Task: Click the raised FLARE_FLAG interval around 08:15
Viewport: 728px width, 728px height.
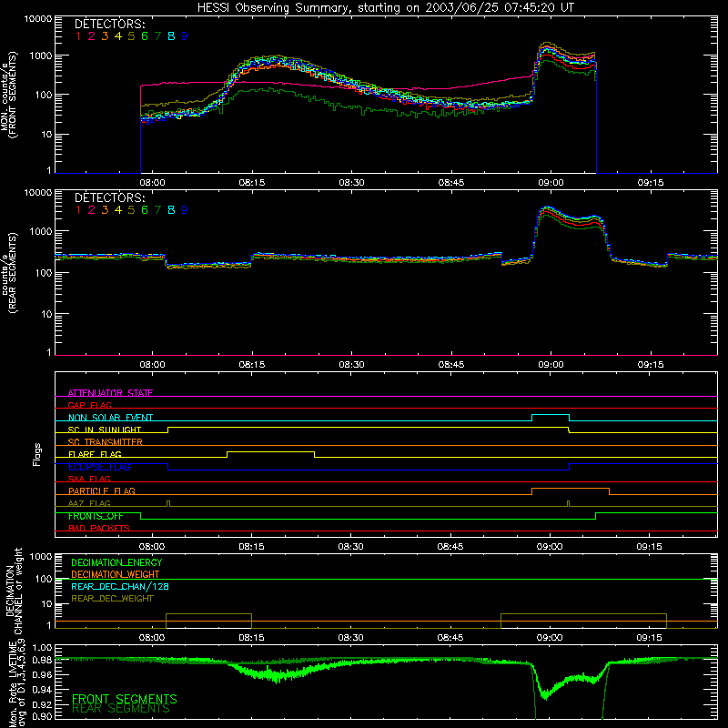Action: pos(270,451)
